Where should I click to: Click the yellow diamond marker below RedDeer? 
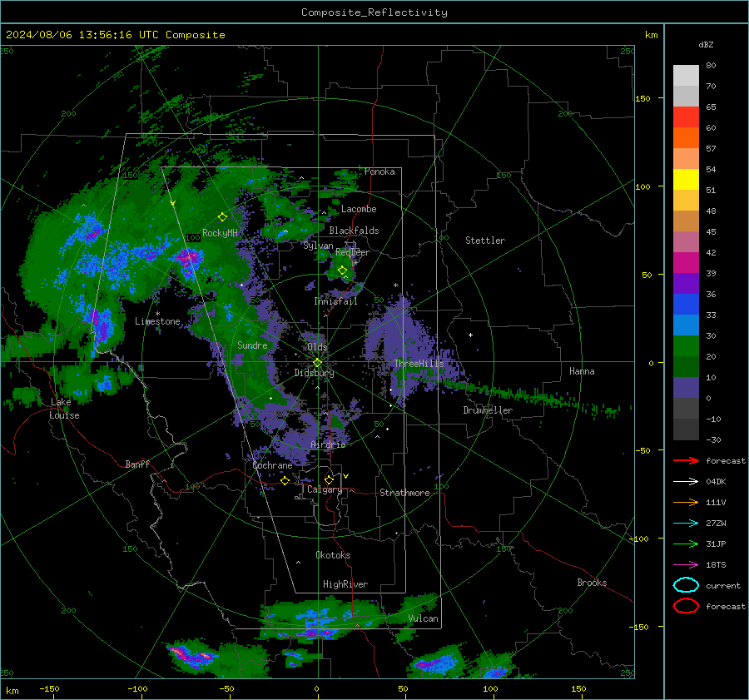[x=342, y=271]
